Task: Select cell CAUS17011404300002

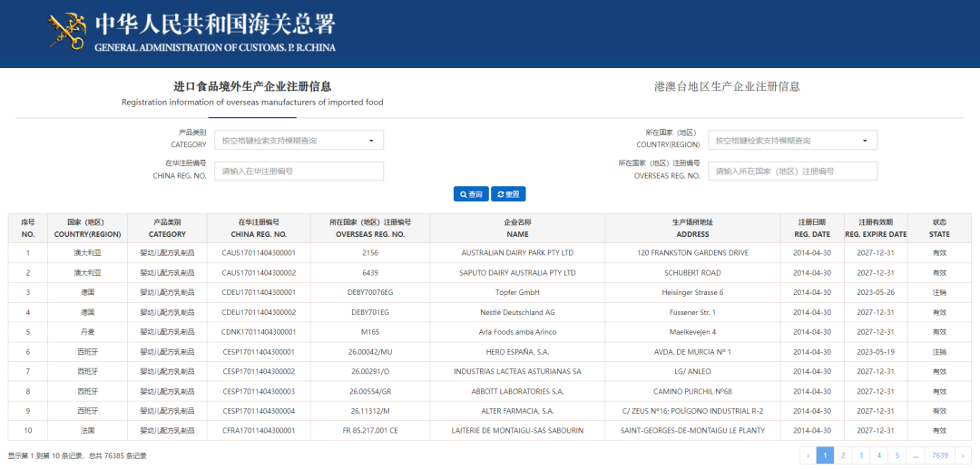Action: point(259,273)
